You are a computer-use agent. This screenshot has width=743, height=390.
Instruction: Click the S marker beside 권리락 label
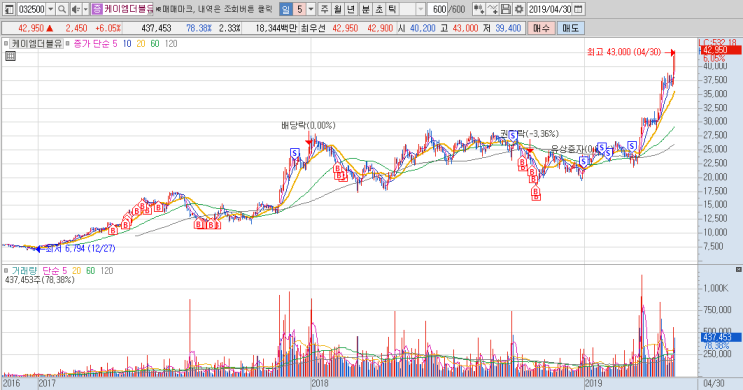(513, 136)
